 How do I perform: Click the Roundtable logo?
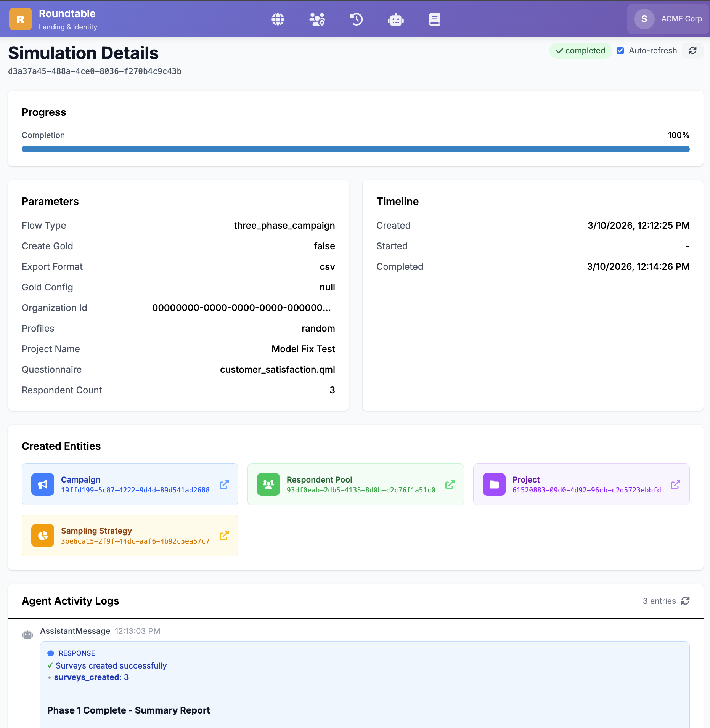(21, 19)
